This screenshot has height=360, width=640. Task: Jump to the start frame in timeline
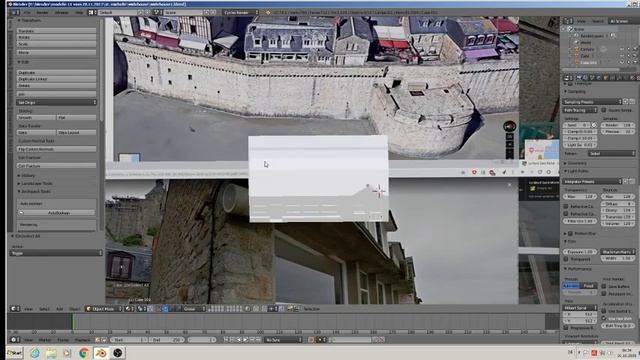pos(226,340)
